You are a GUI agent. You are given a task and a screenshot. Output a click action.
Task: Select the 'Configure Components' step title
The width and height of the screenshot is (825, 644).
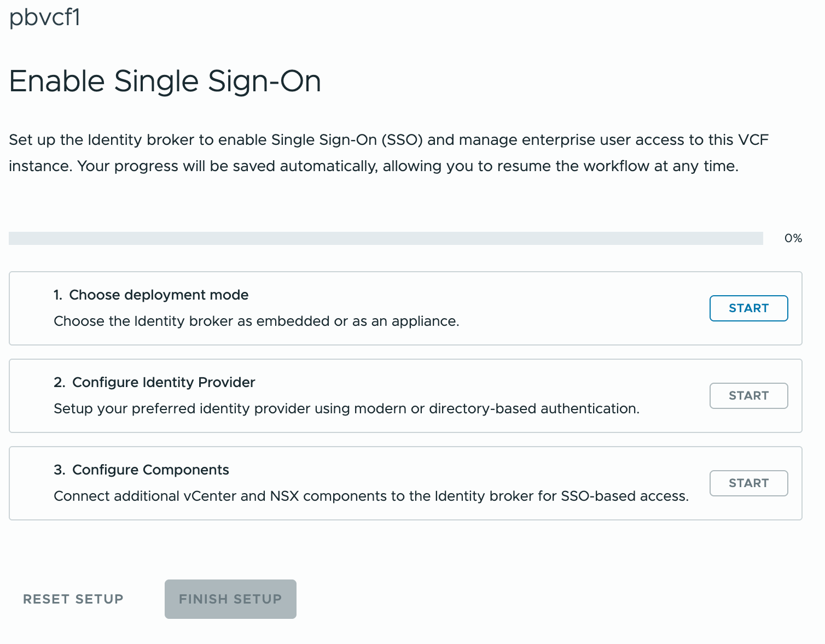(x=150, y=470)
